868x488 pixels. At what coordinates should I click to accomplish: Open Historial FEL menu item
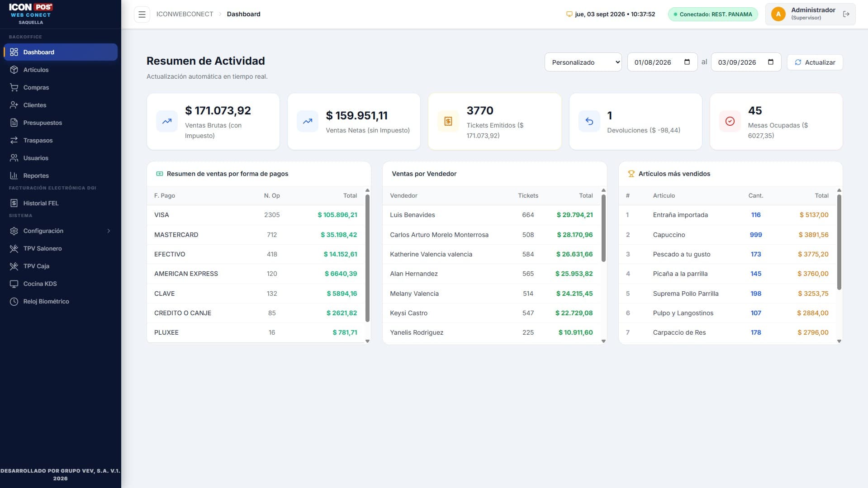click(61, 203)
